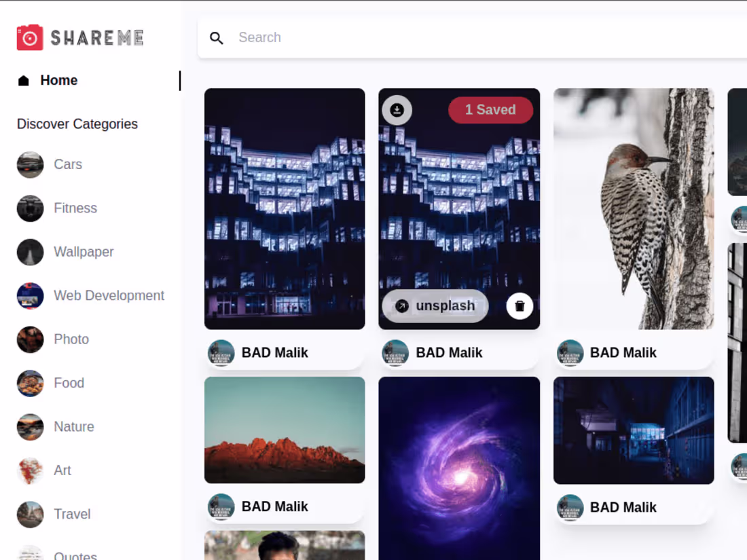
Task: Open BAD Malik's profile under the mountain pin
Action: pyautogui.click(x=275, y=506)
